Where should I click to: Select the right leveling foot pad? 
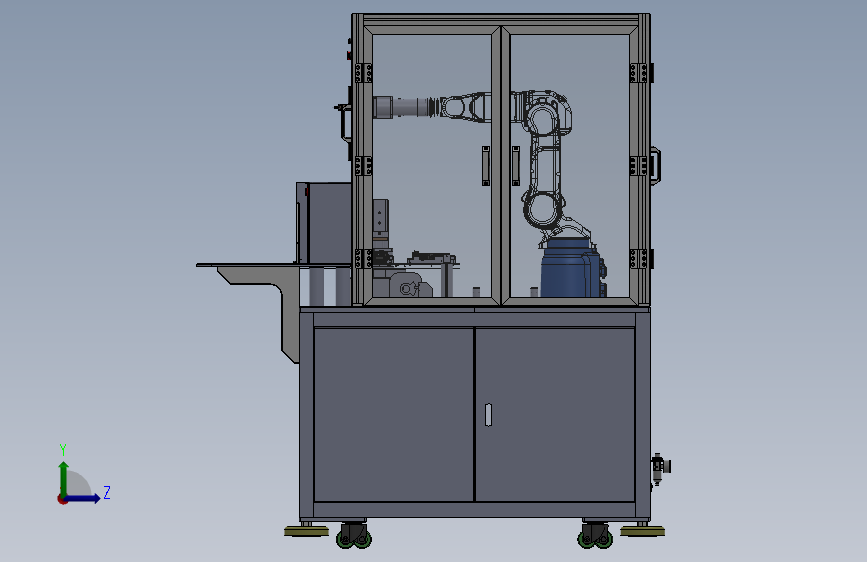coord(643,532)
